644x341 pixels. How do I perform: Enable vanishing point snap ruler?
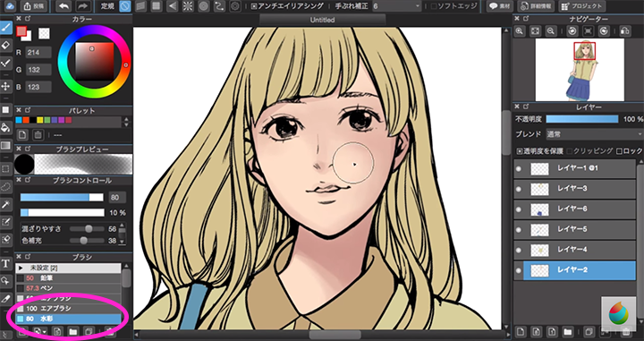[172, 6]
